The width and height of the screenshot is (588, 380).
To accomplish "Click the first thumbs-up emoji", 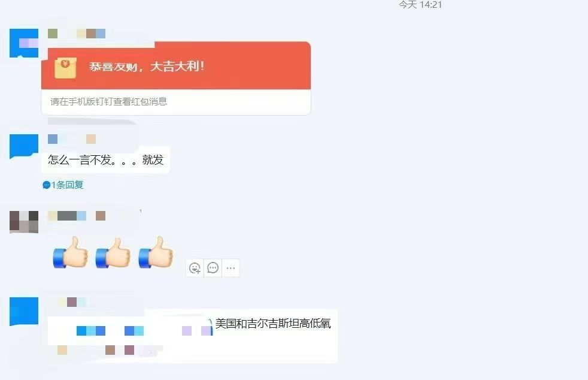I will coord(71,252).
